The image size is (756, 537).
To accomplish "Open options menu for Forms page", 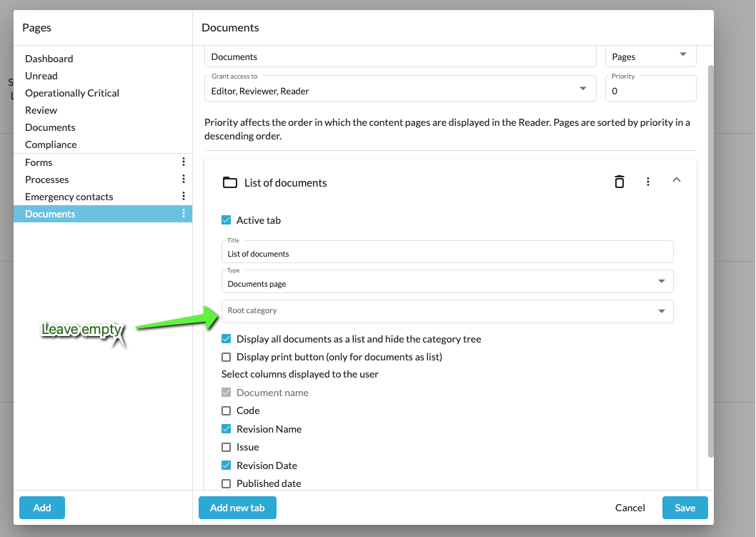I will [x=184, y=162].
